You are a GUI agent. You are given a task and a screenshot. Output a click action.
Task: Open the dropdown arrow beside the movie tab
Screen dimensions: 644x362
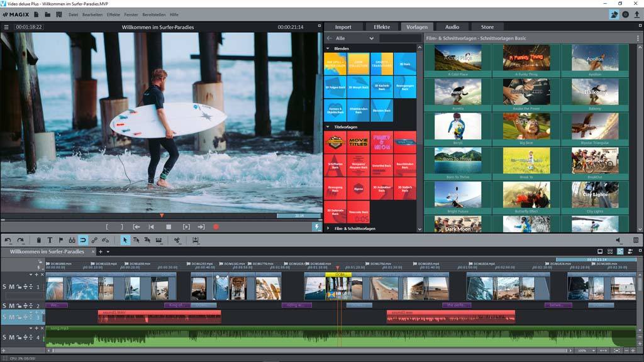point(108,251)
